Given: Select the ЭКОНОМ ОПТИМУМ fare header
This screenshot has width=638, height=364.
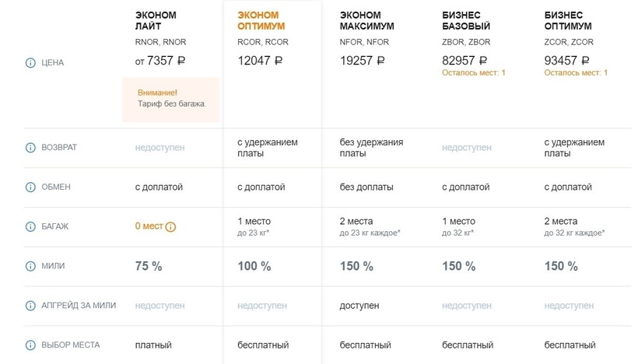Looking at the screenshot, I should tap(261, 20).
